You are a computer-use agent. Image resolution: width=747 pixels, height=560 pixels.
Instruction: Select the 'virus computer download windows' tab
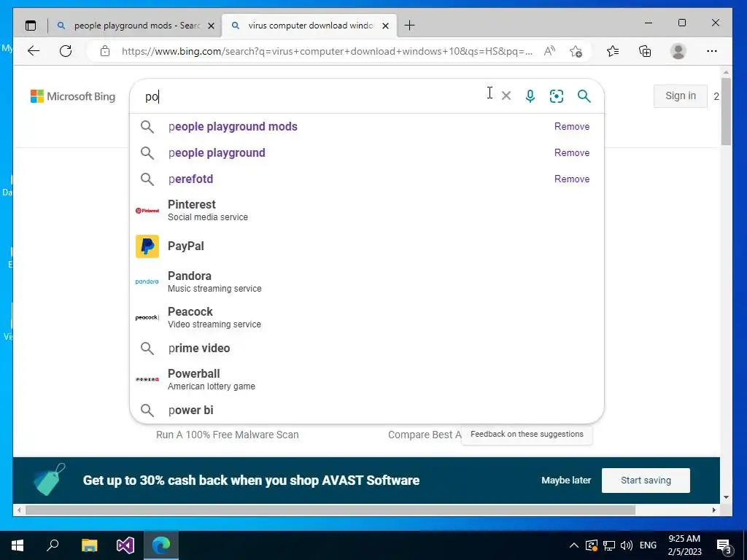pos(309,26)
